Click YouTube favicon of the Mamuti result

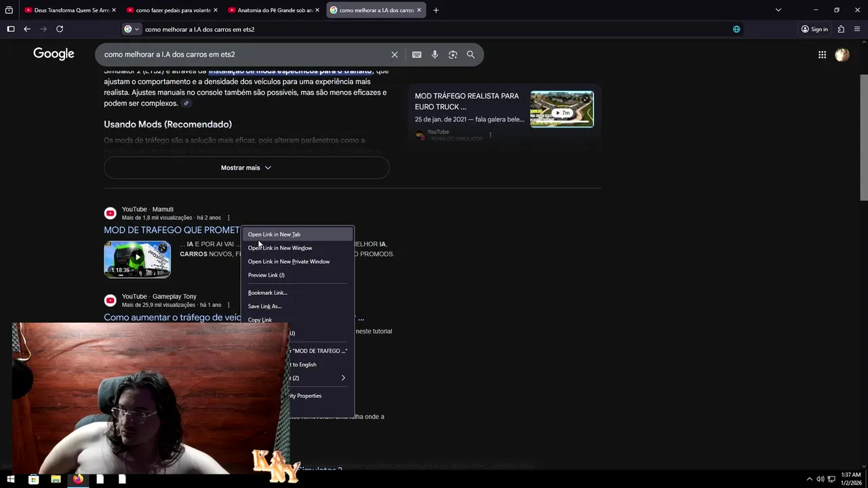tap(110, 213)
